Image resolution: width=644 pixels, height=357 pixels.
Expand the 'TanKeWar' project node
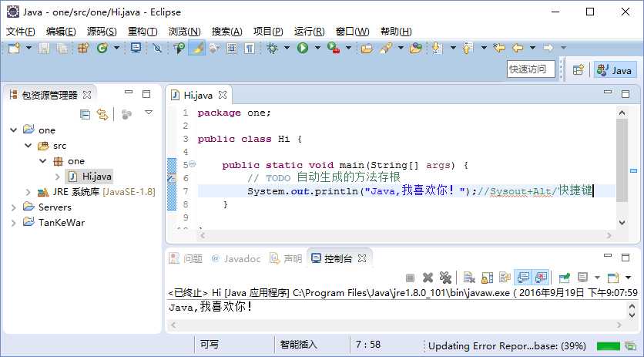14,223
